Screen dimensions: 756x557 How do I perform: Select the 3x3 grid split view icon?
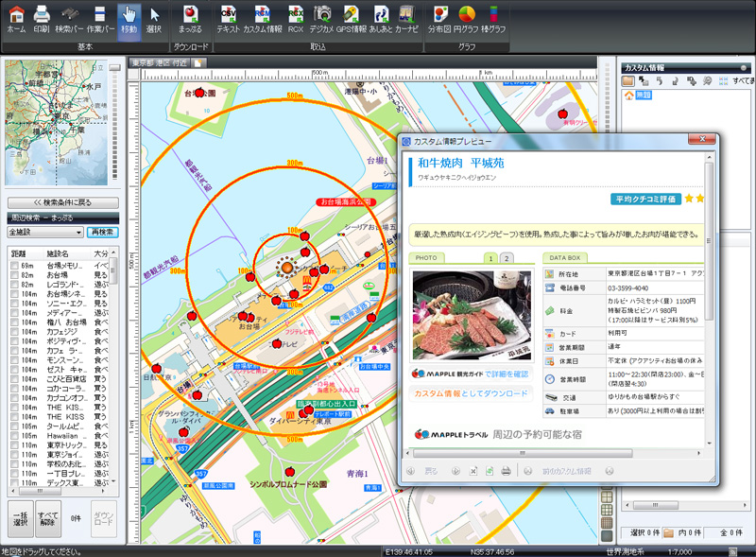click(x=607, y=510)
